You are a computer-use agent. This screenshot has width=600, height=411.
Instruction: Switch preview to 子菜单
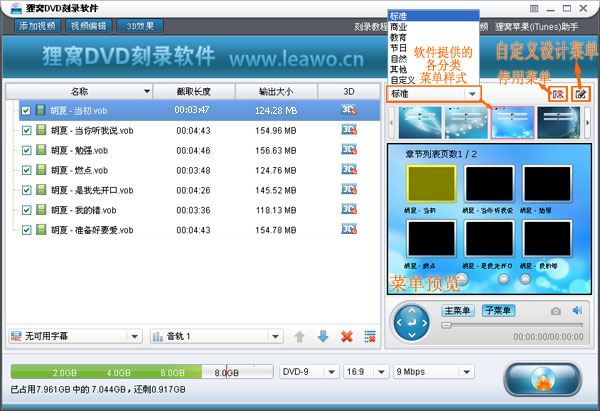[499, 310]
